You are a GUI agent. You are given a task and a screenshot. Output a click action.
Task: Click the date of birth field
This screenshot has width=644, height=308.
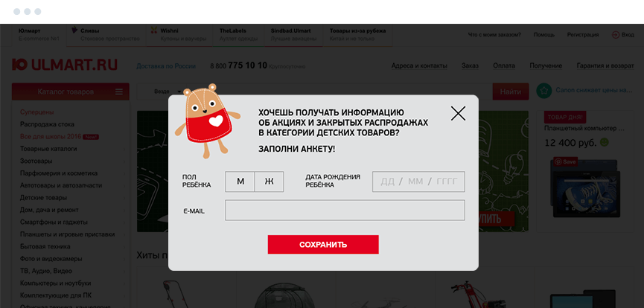[418, 182]
